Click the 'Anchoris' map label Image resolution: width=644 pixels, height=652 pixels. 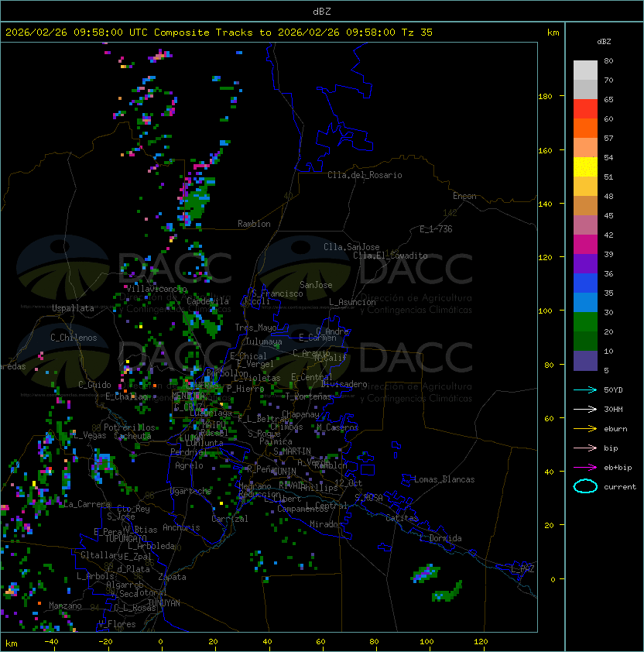(181, 527)
